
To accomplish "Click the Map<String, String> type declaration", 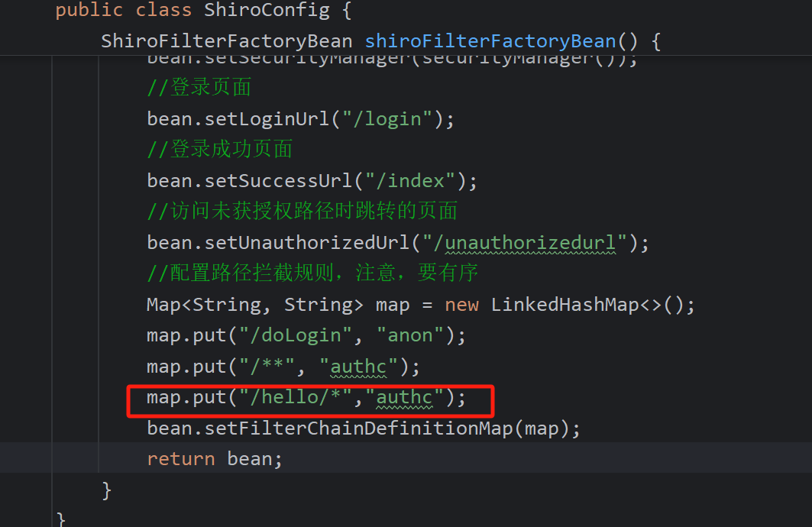I will (255, 305).
